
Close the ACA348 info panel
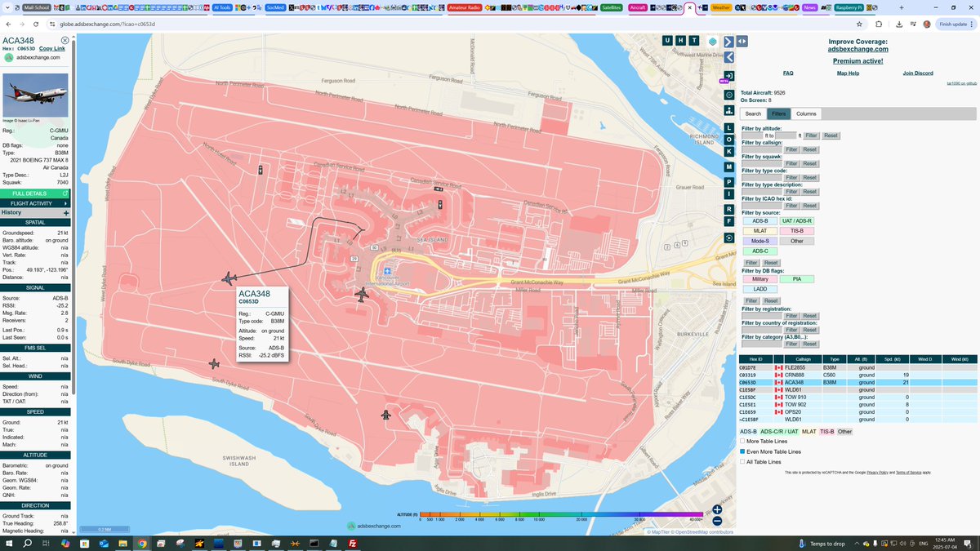[65, 41]
